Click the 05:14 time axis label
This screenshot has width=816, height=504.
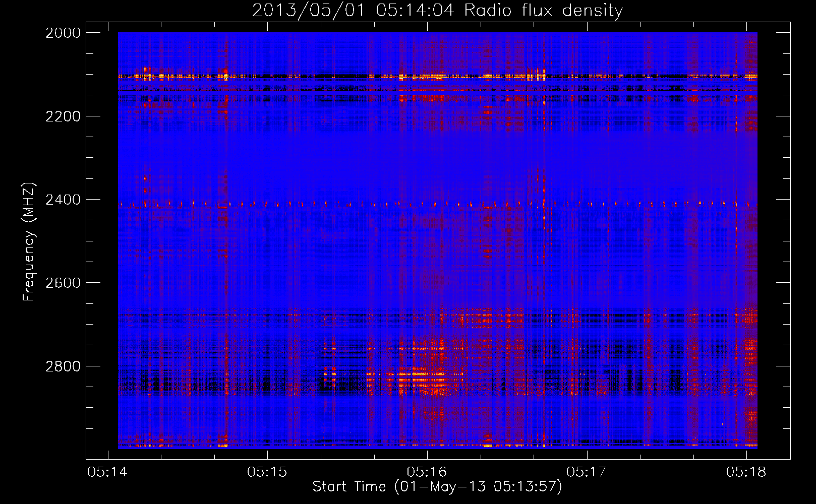coord(107,472)
